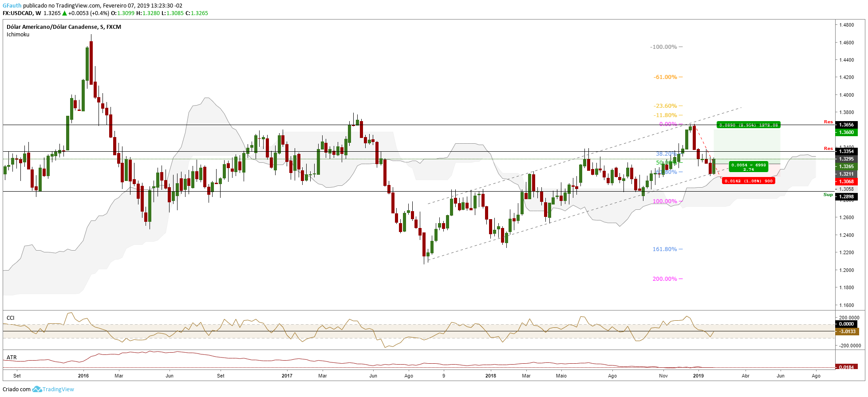This screenshot has height=397, width=868.
Task: Open the TradingView link in footer
Action: [x=58, y=389]
